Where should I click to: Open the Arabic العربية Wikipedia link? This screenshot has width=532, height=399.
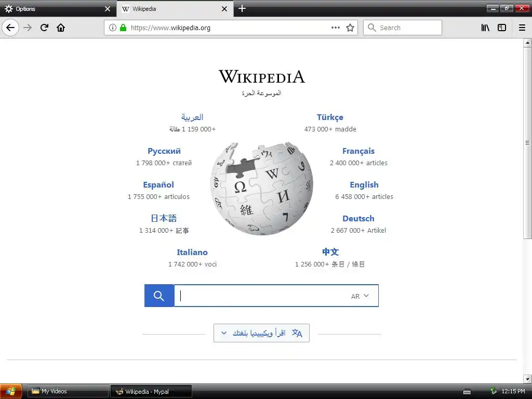click(x=192, y=117)
